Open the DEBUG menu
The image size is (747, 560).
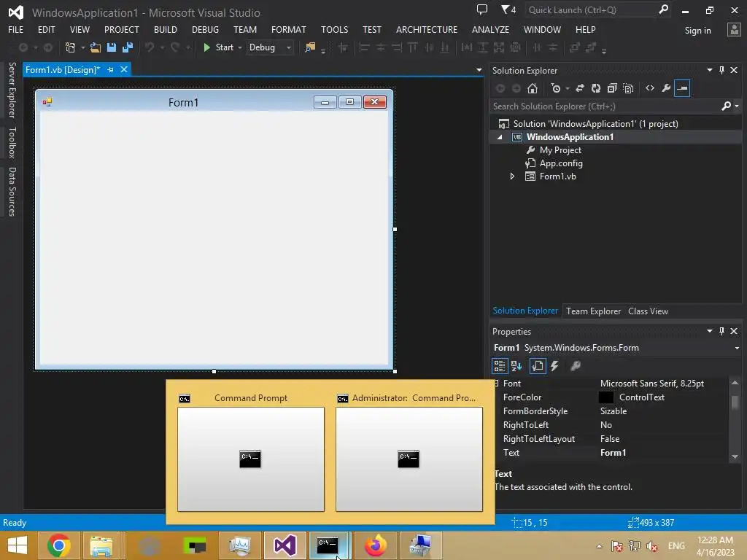click(x=205, y=29)
